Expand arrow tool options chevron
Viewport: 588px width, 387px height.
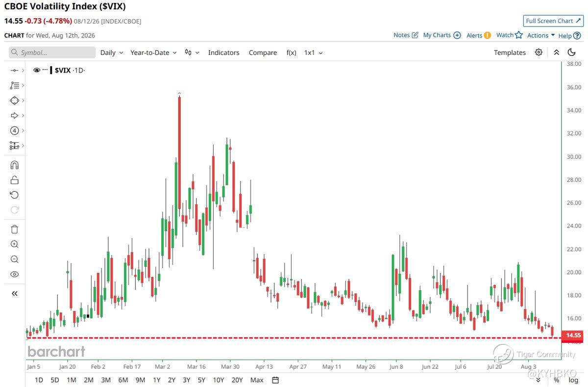(23, 116)
